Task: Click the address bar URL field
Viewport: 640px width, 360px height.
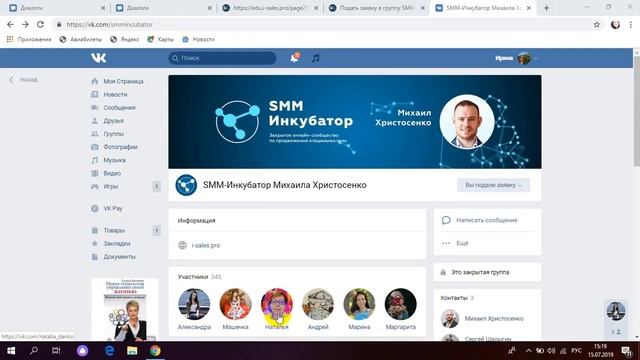Action: coord(322,24)
